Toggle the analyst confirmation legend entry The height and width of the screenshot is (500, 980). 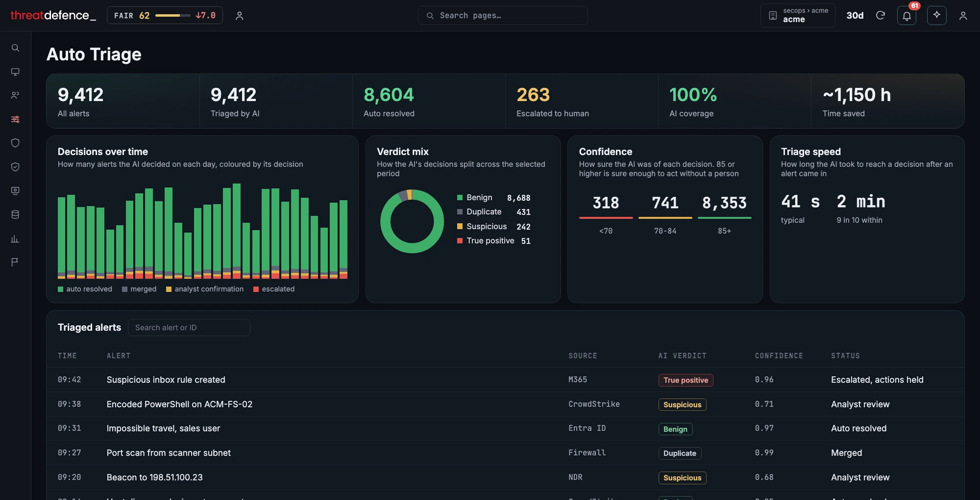[x=205, y=289]
